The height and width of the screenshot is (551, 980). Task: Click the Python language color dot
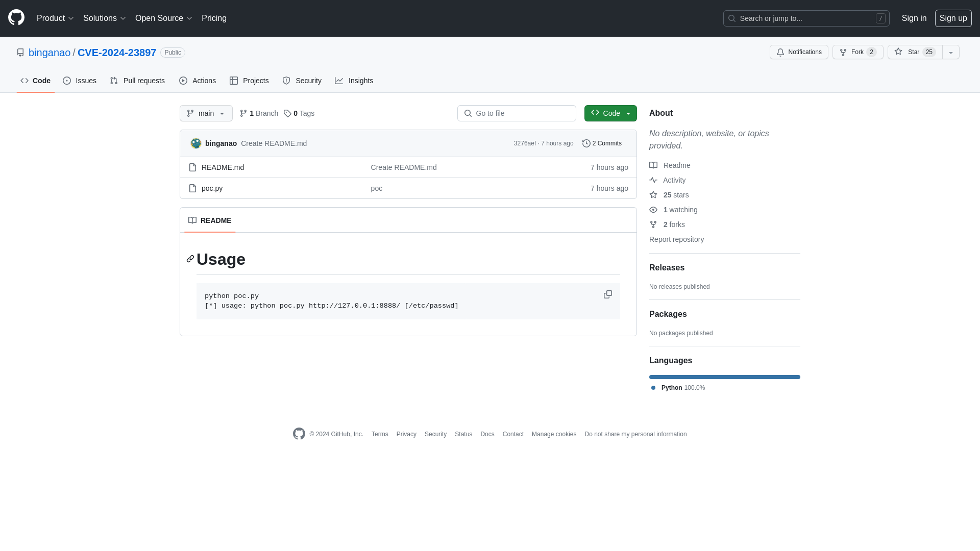[653, 388]
